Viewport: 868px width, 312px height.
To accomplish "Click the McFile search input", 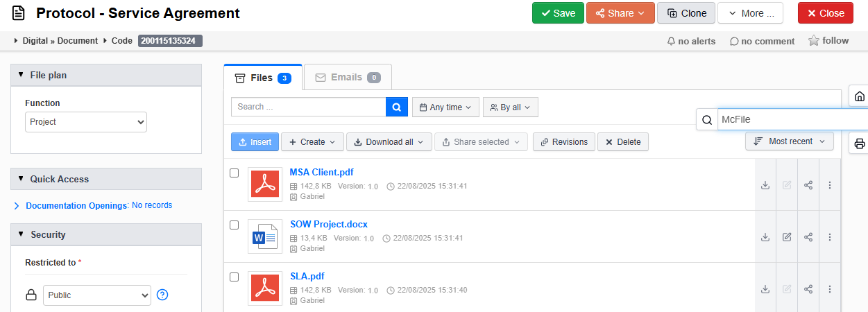I will point(792,120).
